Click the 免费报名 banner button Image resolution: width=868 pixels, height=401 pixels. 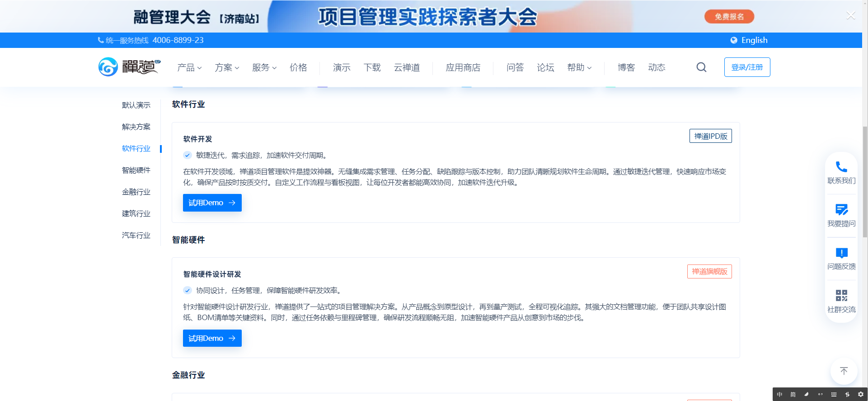coord(729,17)
